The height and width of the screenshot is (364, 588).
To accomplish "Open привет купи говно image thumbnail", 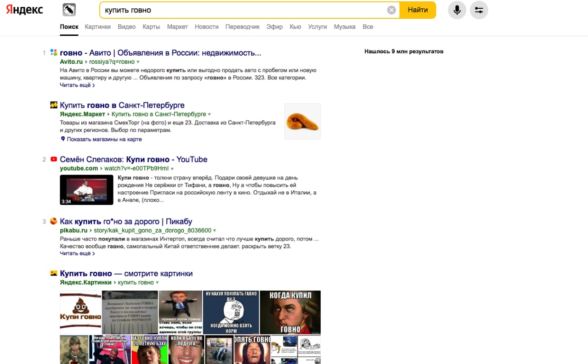I will [x=181, y=312].
